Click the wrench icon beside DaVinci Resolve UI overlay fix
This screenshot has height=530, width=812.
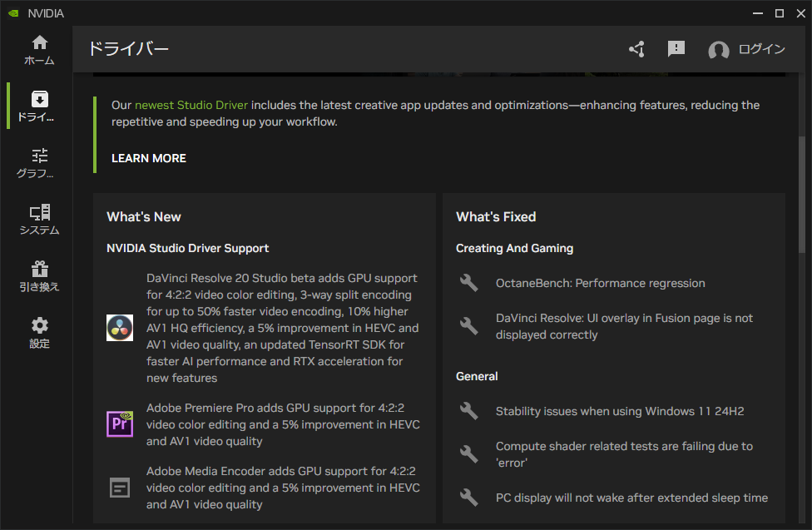[x=469, y=326]
